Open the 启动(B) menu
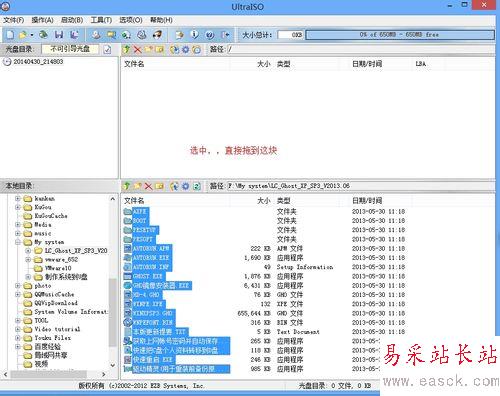Viewport: 500px width, 396px height. [72, 20]
